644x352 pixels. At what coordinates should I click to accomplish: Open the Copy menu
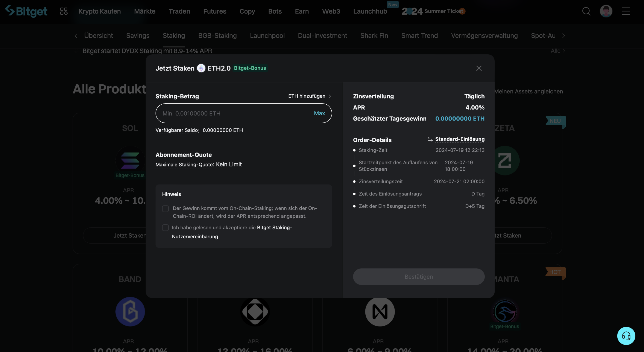247,11
